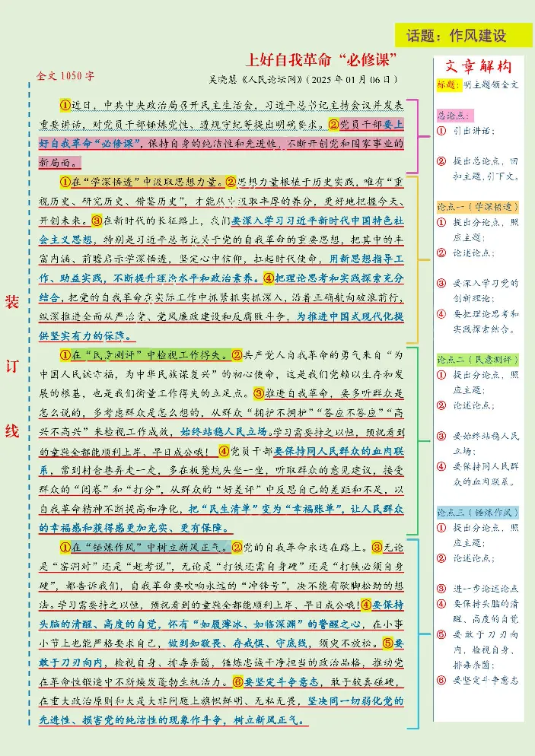Click blue phrase "把'民生清单'变为'幸福账单'"
535x756 pixels.
265,509
